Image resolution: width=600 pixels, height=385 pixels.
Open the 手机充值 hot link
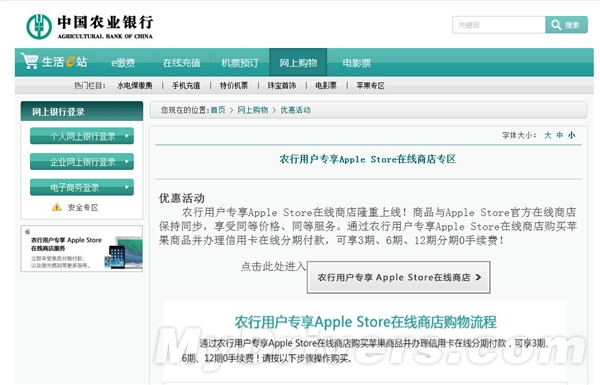[186, 85]
